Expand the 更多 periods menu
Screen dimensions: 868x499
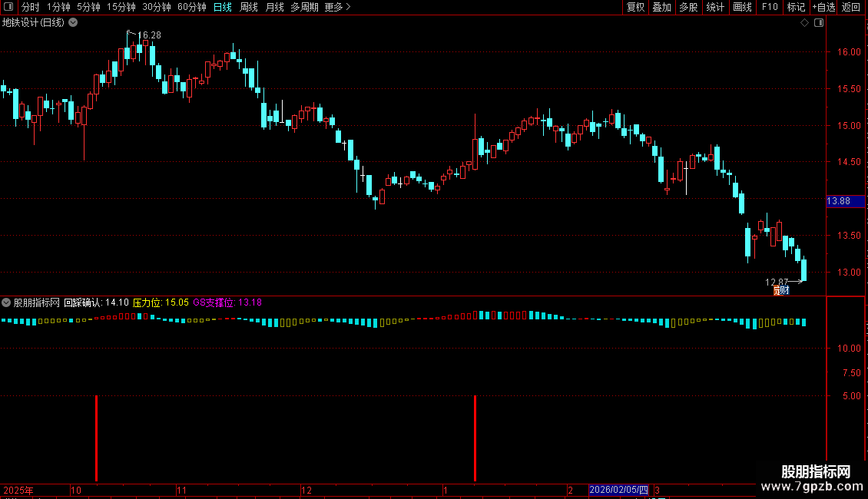(x=337, y=7)
